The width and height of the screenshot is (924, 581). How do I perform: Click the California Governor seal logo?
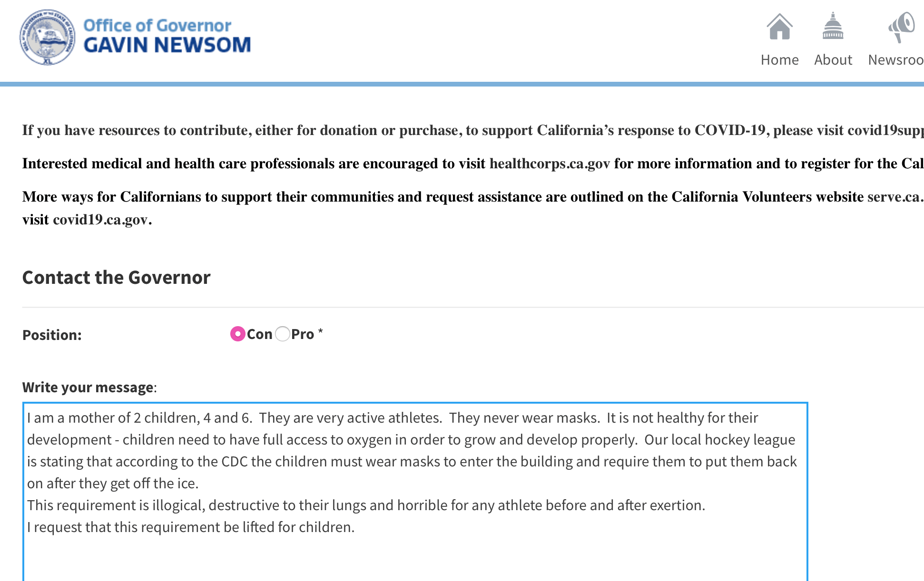coord(47,38)
